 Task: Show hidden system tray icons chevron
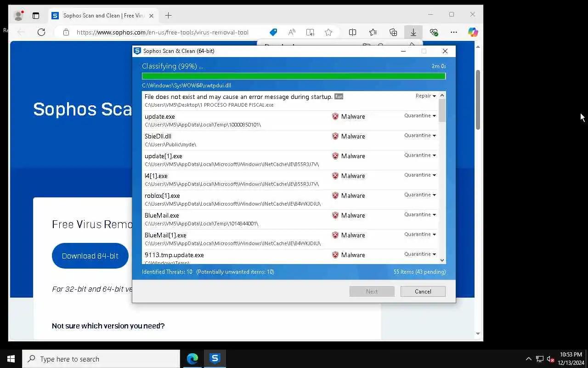tap(528, 359)
